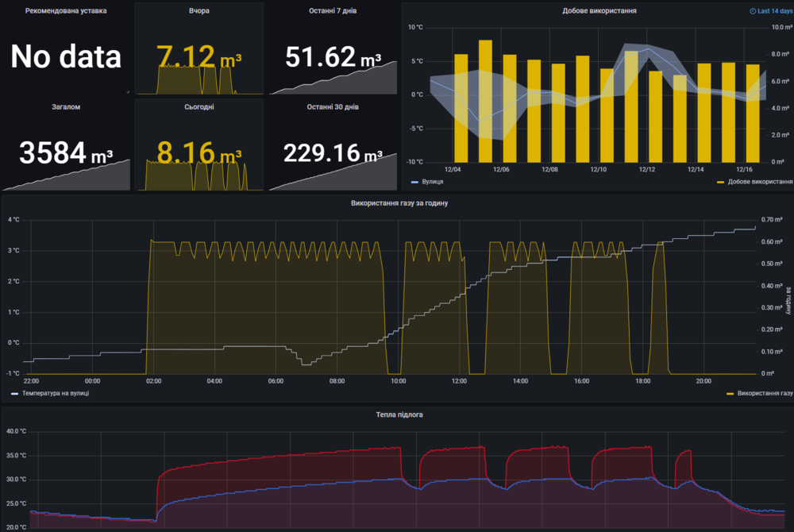The width and height of the screenshot is (794, 532).
Task: Click the daily bar above 12/04
Action: coord(461,108)
